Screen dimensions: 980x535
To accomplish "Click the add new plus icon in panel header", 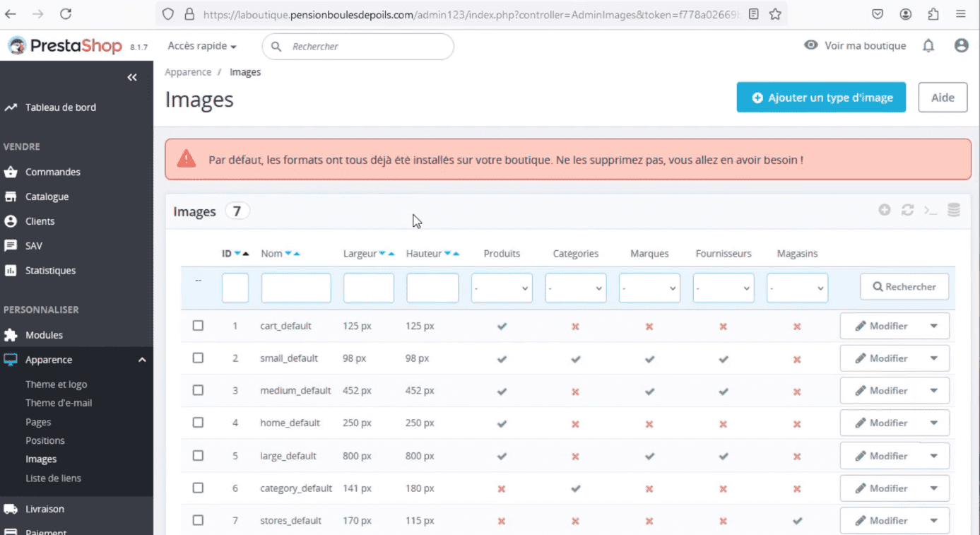I will click(885, 210).
